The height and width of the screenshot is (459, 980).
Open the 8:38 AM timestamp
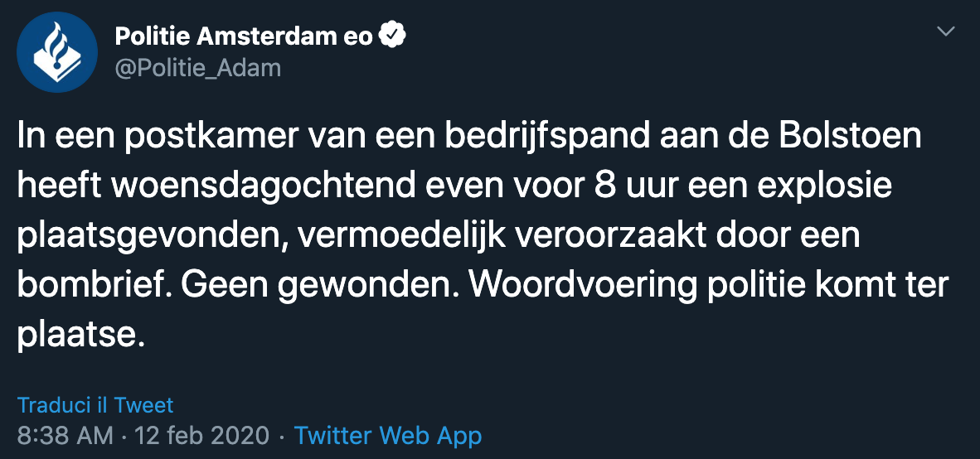pos(65,435)
